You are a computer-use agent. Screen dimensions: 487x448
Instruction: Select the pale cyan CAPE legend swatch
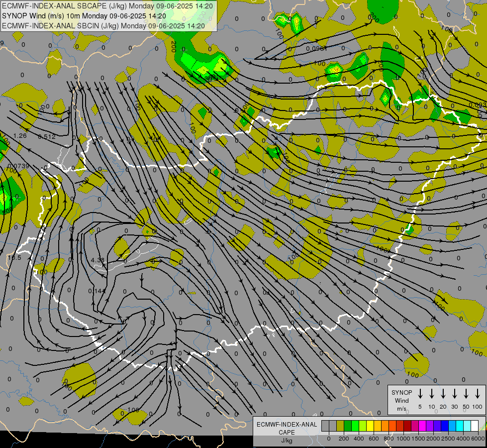(x=468, y=426)
